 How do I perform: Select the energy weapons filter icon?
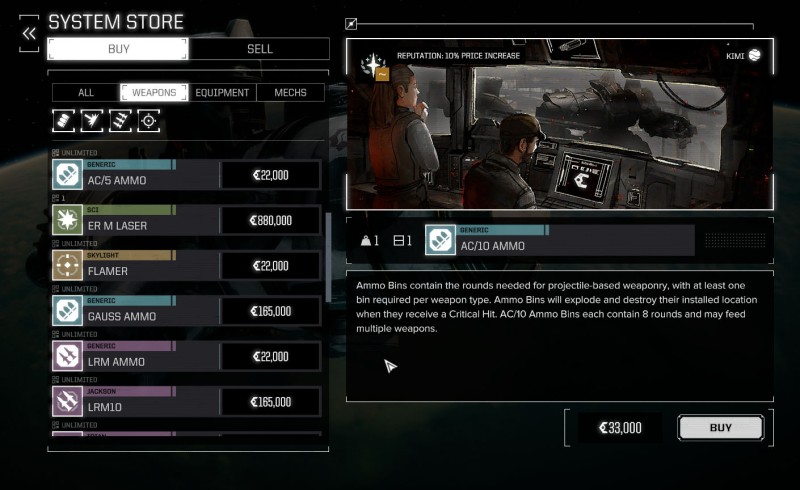click(x=92, y=121)
